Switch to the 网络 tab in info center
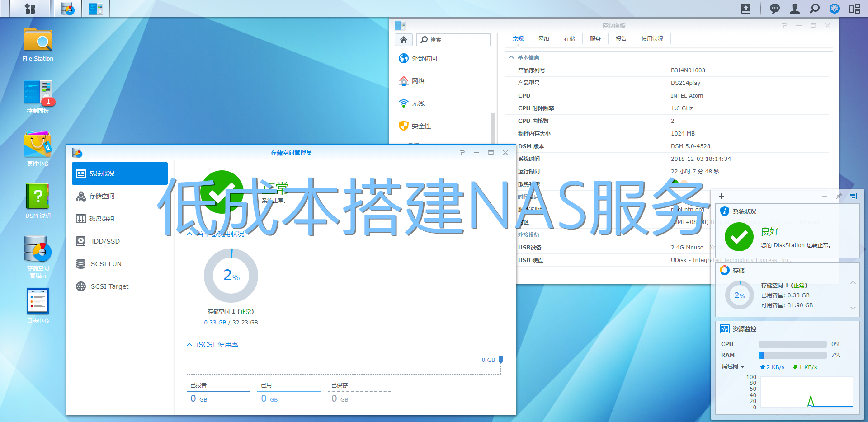The image size is (868, 422). [544, 39]
